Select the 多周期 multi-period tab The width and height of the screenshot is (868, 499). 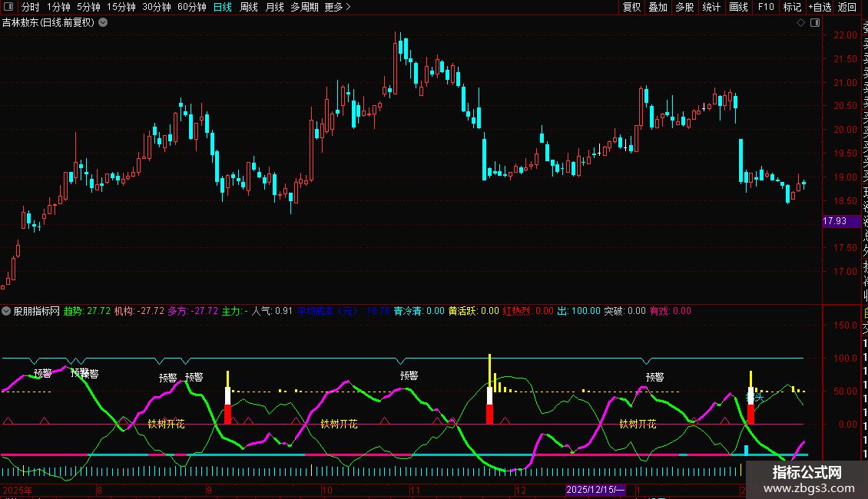tap(304, 7)
